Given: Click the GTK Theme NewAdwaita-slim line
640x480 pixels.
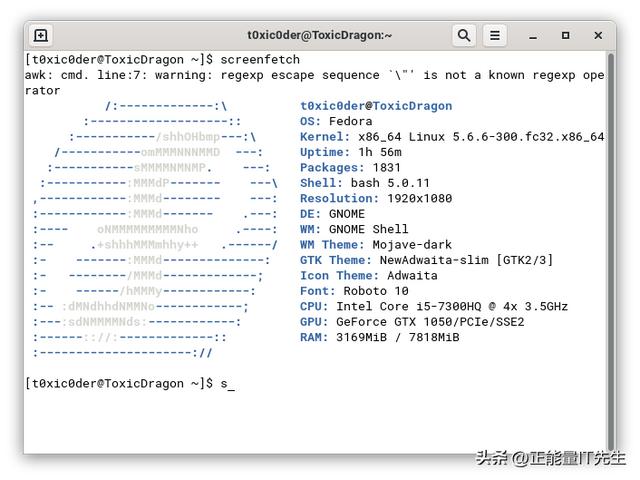Looking at the screenshot, I should (427, 260).
